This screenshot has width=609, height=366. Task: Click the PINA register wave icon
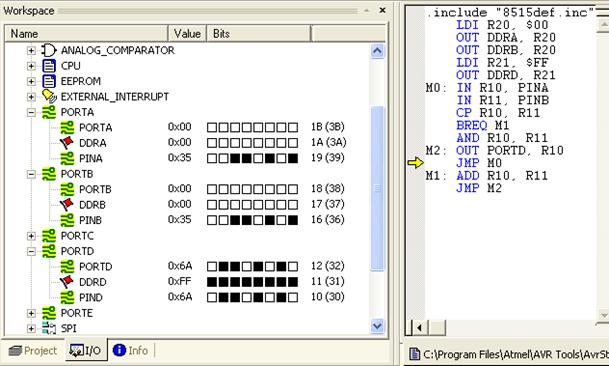tap(67, 158)
